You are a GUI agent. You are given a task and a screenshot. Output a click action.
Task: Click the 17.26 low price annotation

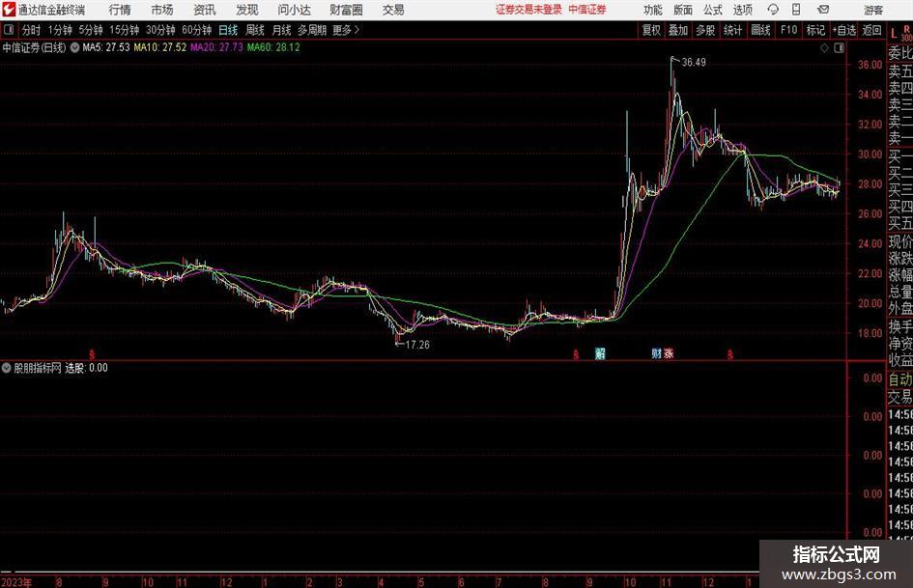tap(417, 345)
